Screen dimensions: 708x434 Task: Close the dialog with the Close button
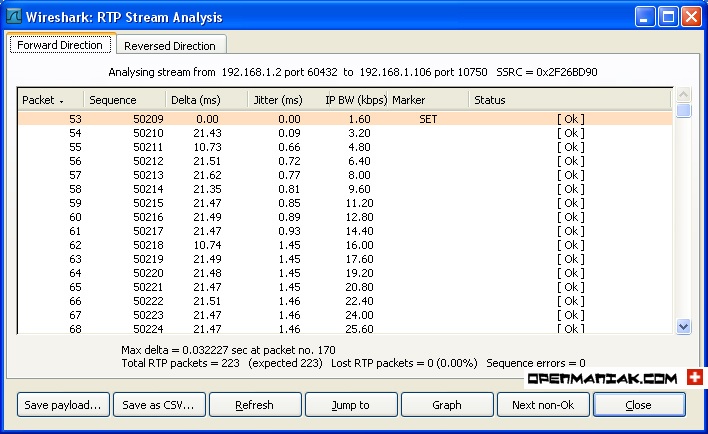pyautogui.click(x=639, y=405)
